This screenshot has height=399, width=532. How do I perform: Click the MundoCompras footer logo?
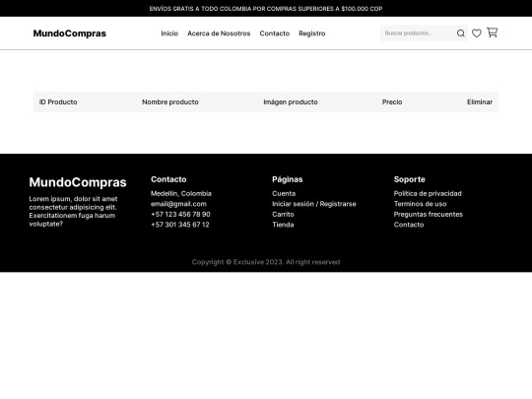coord(78,182)
